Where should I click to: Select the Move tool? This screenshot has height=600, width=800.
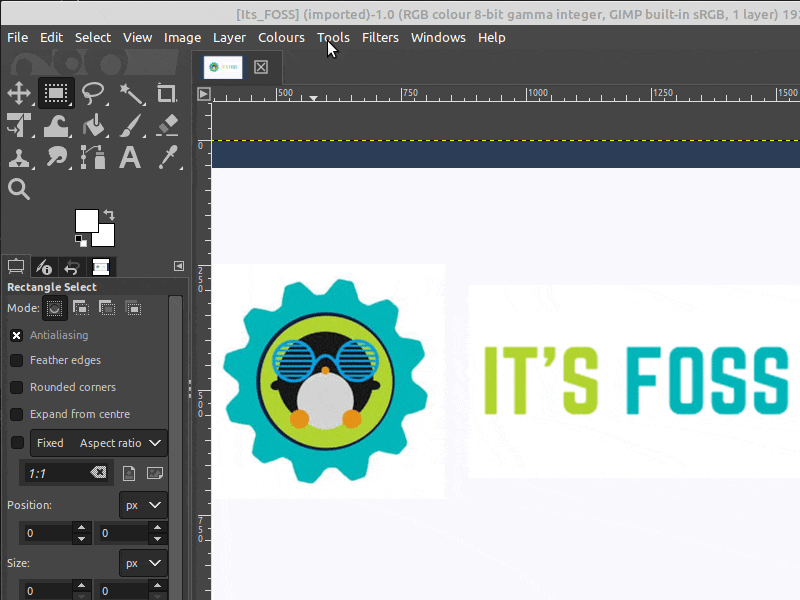click(x=18, y=94)
